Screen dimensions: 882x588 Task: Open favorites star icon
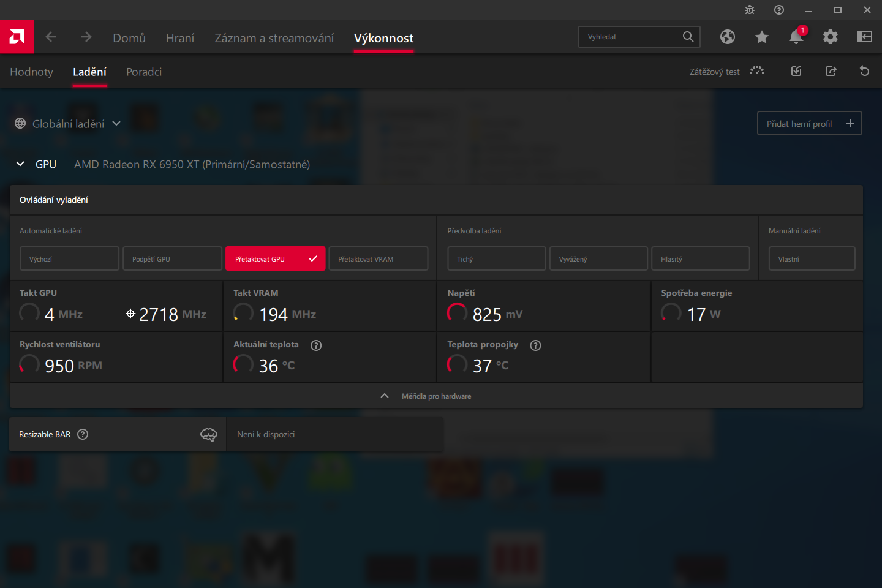pyautogui.click(x=762, y=37)
